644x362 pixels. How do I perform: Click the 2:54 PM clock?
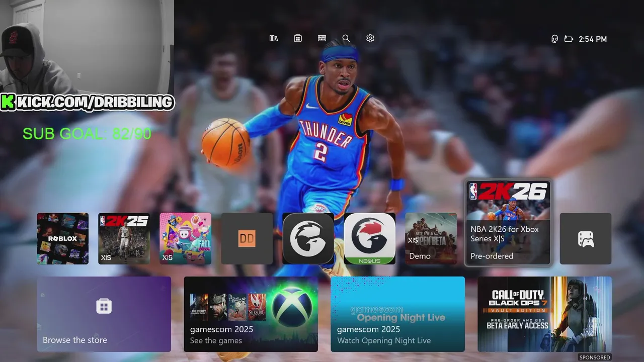pos(593,39)
